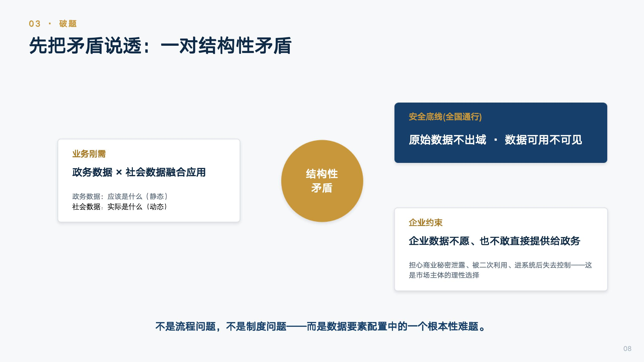Click the gold circle labeled "结构性矛盾"
The width and height of the screenshot is (644, 362).
(x=322, y=181)
